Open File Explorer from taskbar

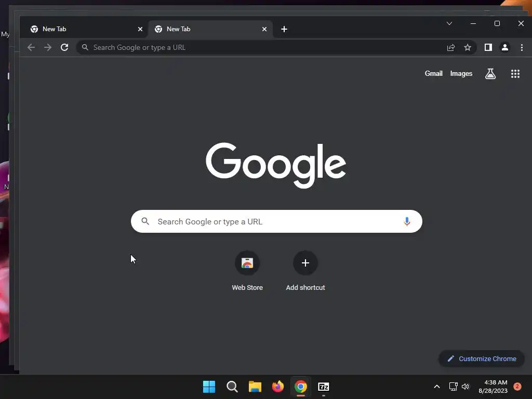point(255,387)
